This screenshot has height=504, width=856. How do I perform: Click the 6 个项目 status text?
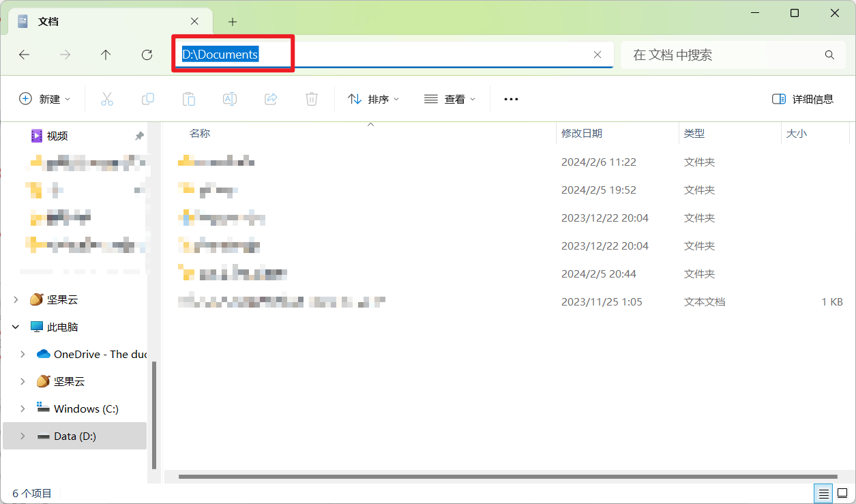32,493
